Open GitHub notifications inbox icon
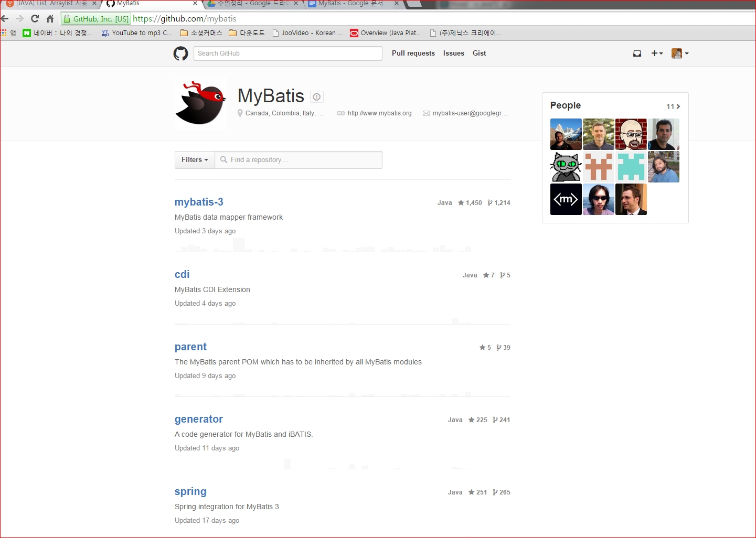 (637, 53)
